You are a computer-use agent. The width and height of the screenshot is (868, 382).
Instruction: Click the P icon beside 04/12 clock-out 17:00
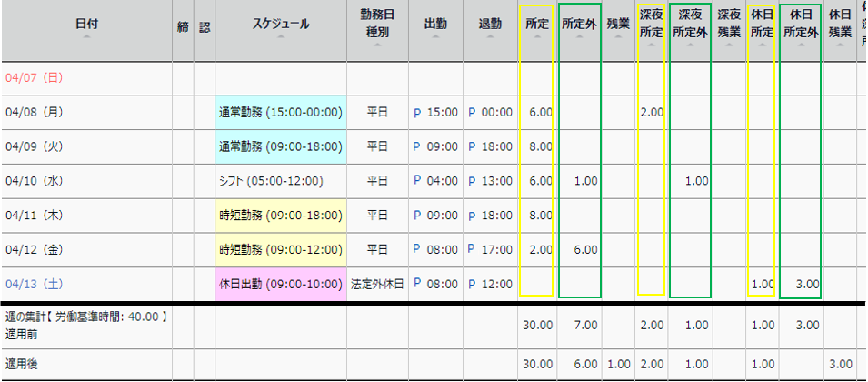coord(472,250)
